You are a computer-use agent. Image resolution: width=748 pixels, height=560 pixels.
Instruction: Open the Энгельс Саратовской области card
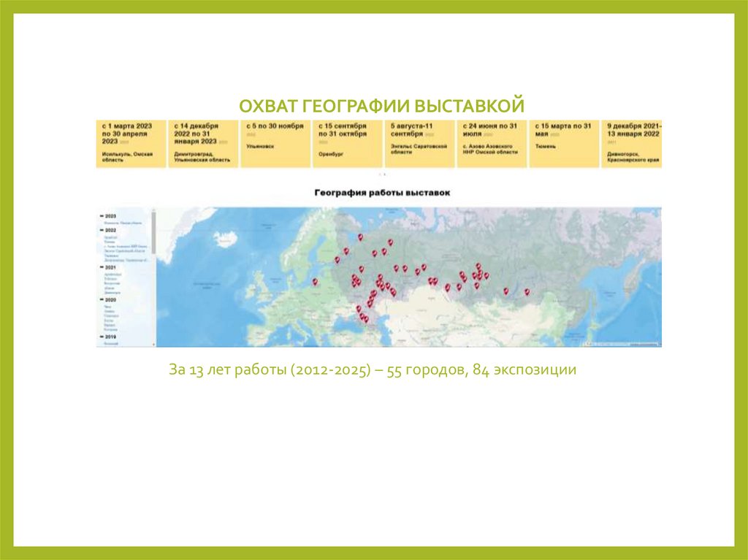pyautogui.click(x=420, y=144)
